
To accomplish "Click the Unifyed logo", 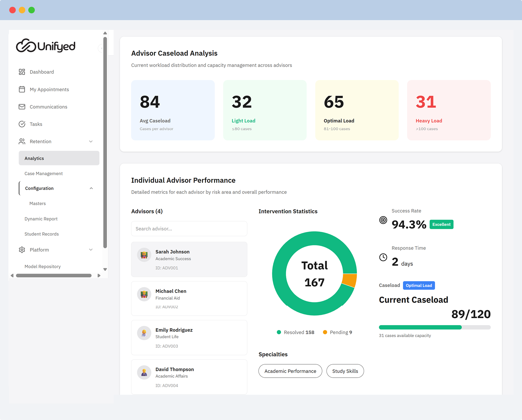I will coord(46,46).
